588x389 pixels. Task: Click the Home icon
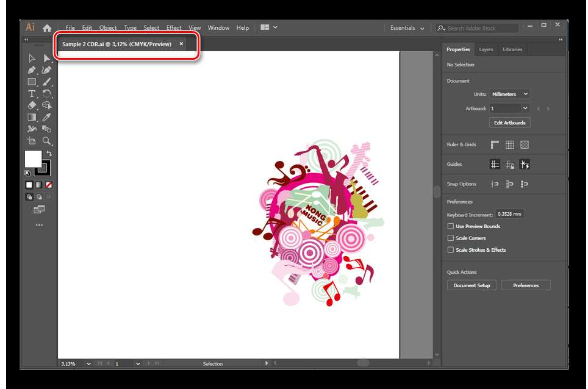tap(47, 28)
